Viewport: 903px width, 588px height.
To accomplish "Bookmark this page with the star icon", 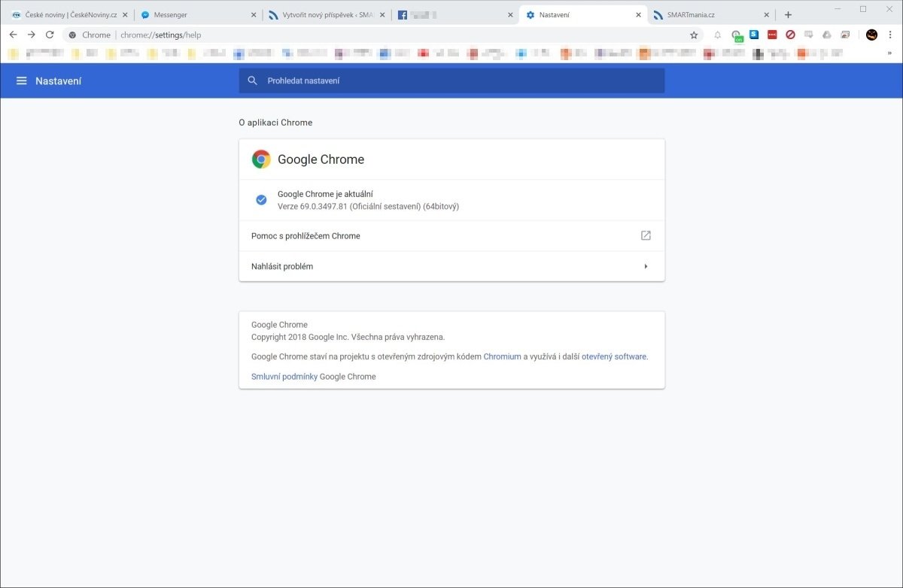I will point(694,35).
